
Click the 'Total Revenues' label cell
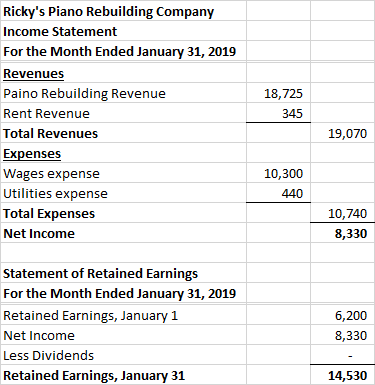[x=123, y=133]
